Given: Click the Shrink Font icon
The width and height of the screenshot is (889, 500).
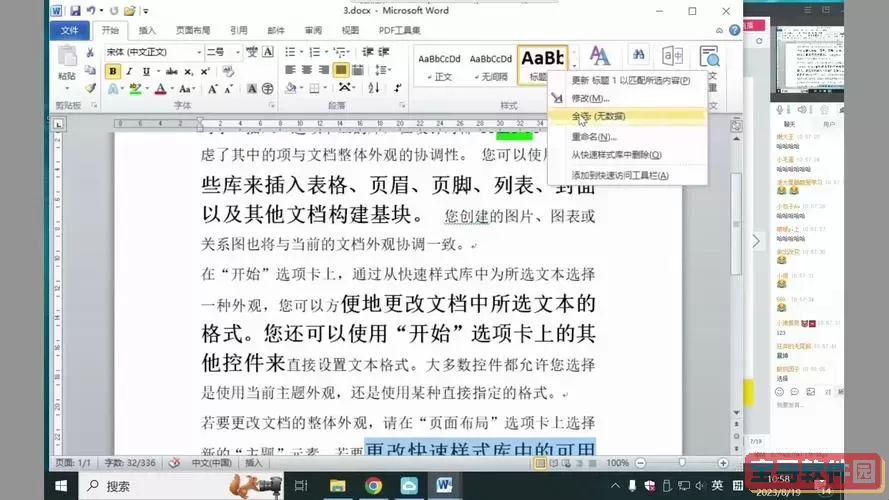Looking at the screenshot, I should click(x=228, y=89).
